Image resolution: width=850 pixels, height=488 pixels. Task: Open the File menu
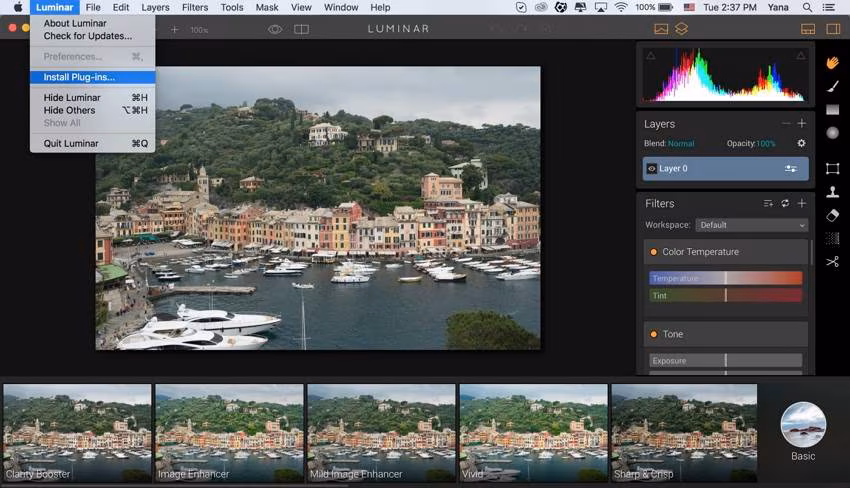[x=93, y=8]
